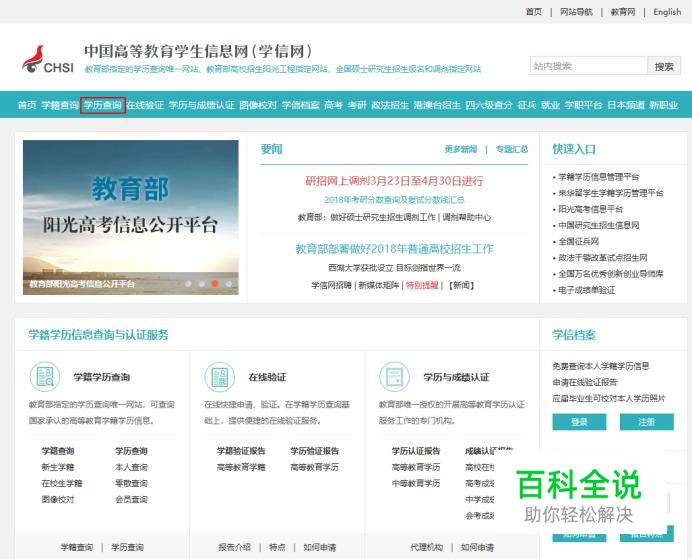Open the 研招网上调剂 headline

click(394, 181)
